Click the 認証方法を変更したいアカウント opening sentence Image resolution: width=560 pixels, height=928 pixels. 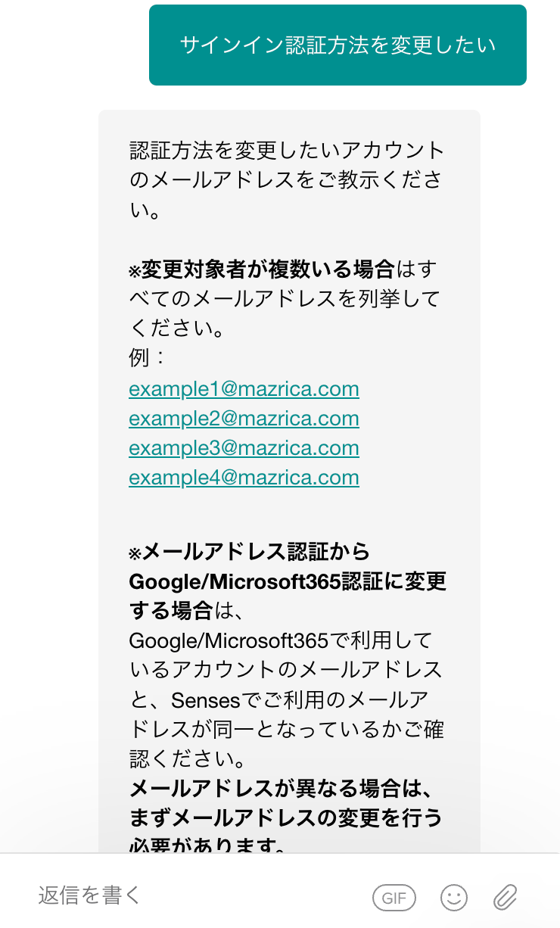point(286,151)
